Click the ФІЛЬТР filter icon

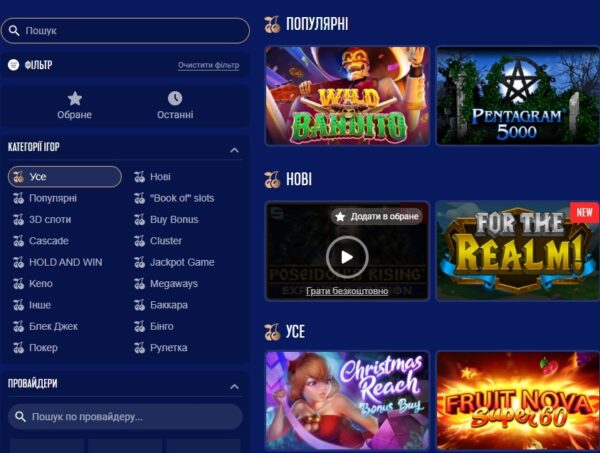[x=13, y=65]
